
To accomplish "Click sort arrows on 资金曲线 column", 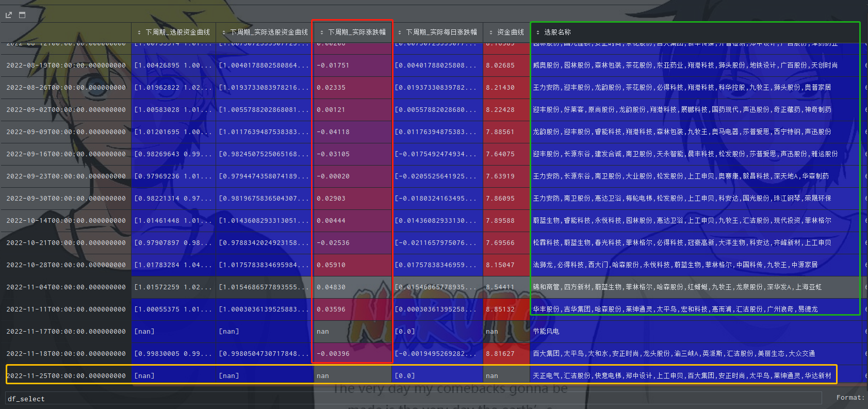I will [x=491, y=32].
